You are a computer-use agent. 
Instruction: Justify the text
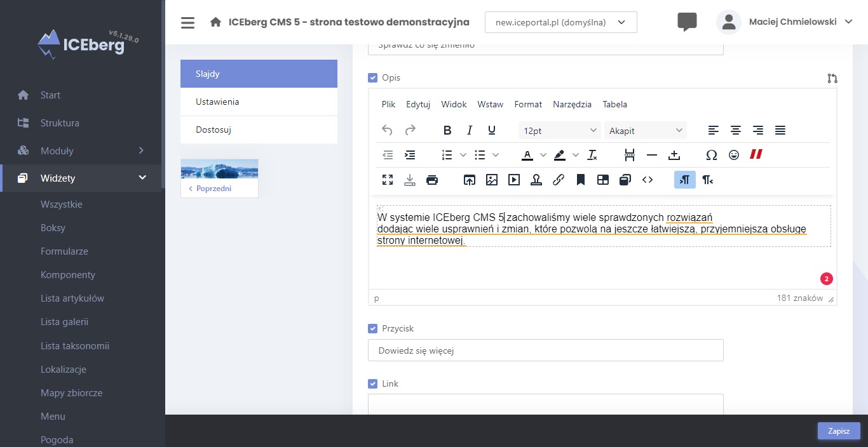pos(780,130)
